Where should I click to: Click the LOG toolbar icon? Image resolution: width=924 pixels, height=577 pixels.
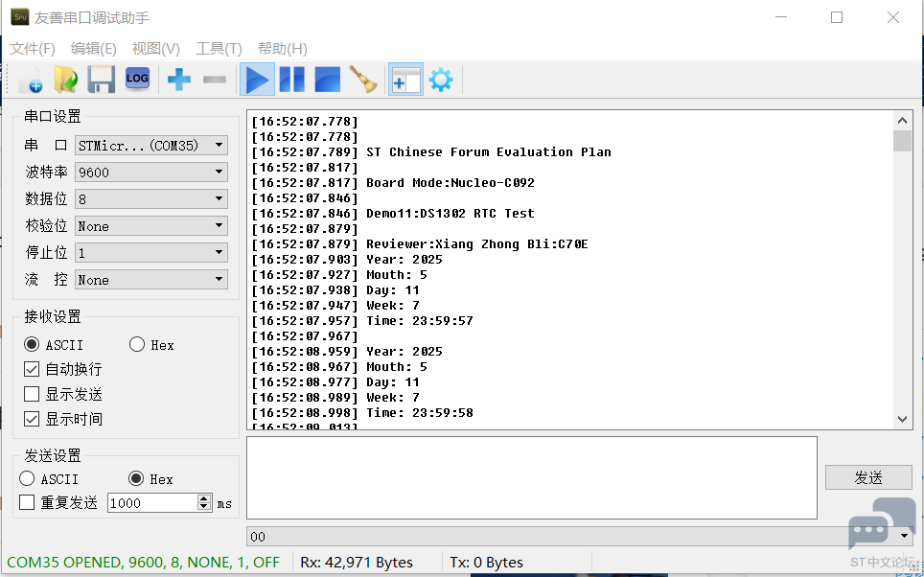tap(137, 79)
